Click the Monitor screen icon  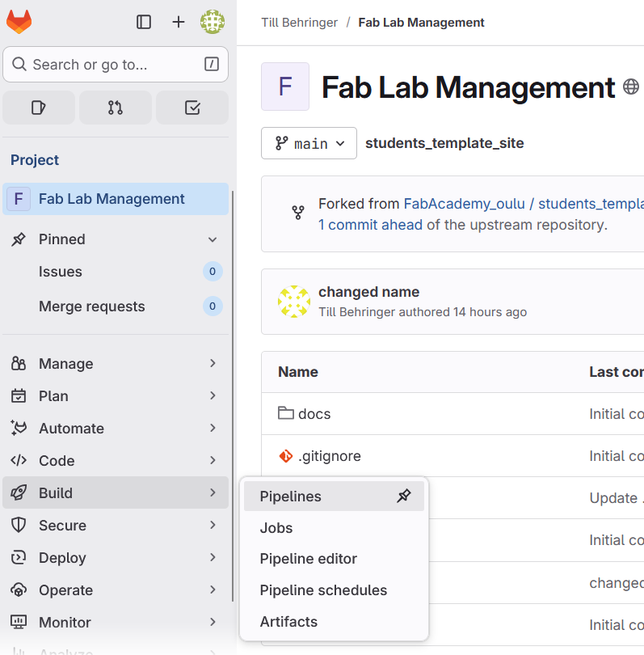pos(19,623)
